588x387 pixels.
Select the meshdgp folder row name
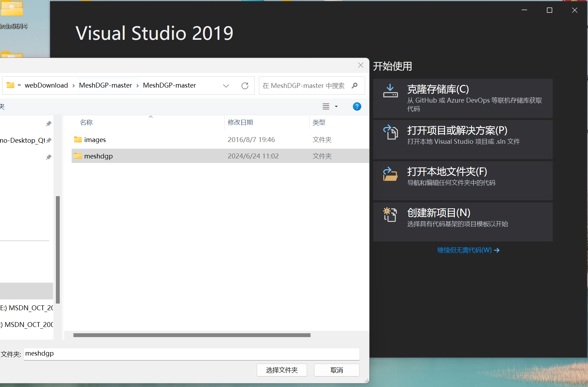[x=99, y=156]
